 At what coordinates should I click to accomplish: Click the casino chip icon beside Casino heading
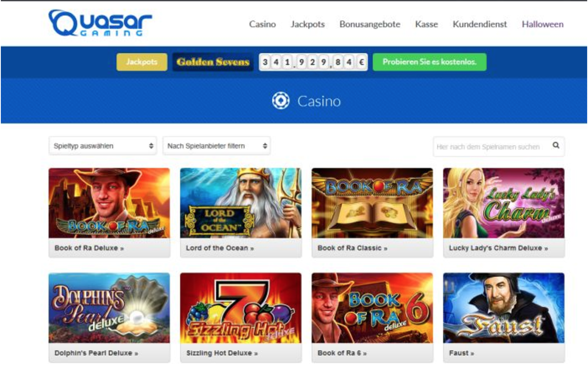pos(281,101)
